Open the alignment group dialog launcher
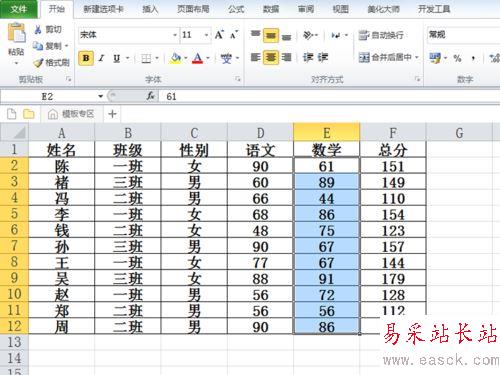Screen dimensions: 500x375 [x=417, y=79]
